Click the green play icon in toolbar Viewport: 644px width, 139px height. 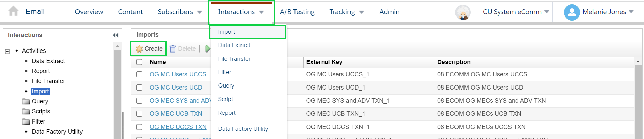pos(208,49)
